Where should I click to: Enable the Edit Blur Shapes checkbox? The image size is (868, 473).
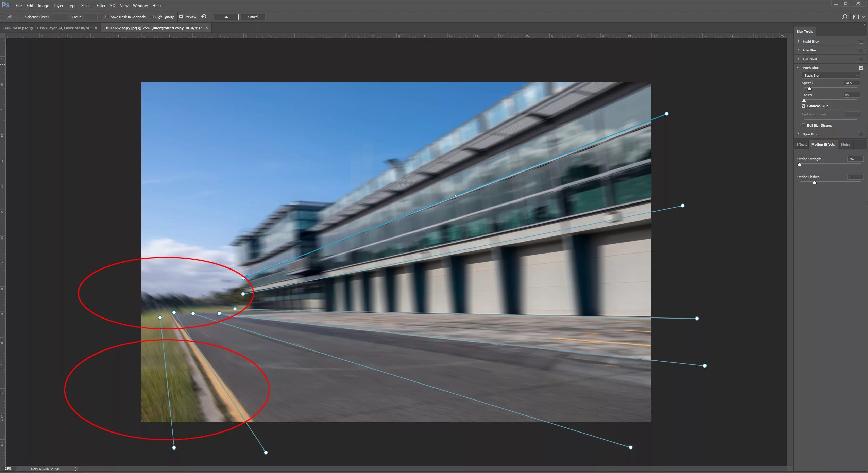[x=804, y=125]
